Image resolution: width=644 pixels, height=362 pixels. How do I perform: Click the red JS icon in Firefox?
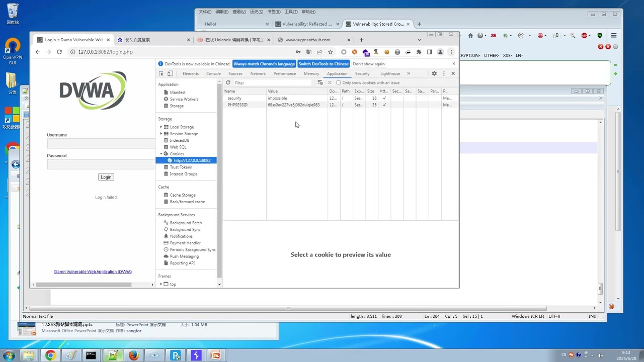pos(493,36)
